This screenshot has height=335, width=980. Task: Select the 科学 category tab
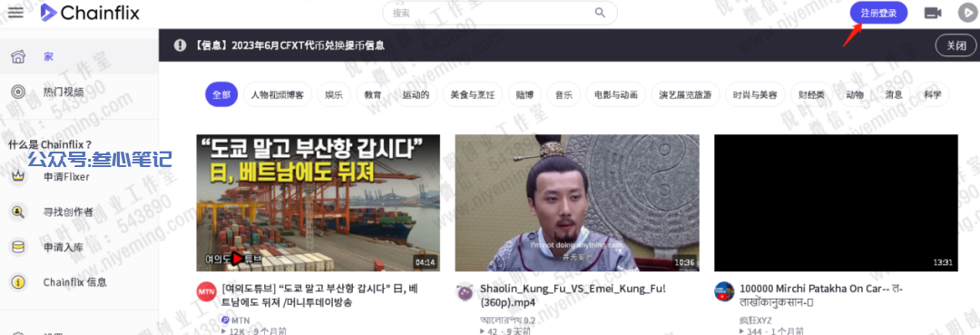tap(933, 94)
